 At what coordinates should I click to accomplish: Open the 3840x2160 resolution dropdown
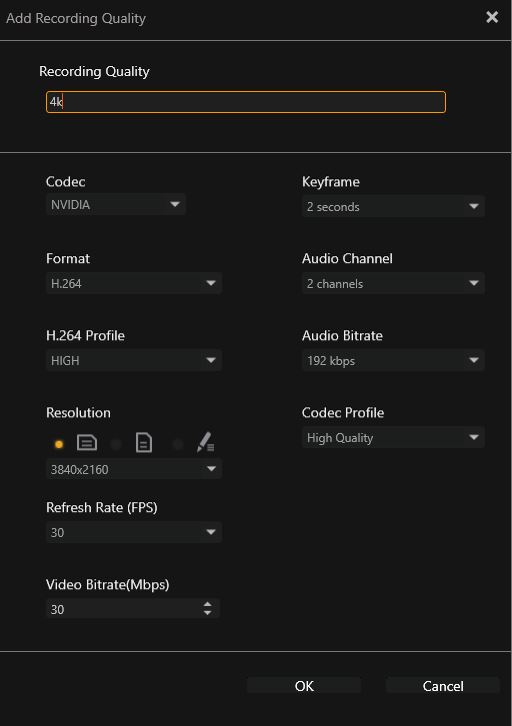point(134,469)
